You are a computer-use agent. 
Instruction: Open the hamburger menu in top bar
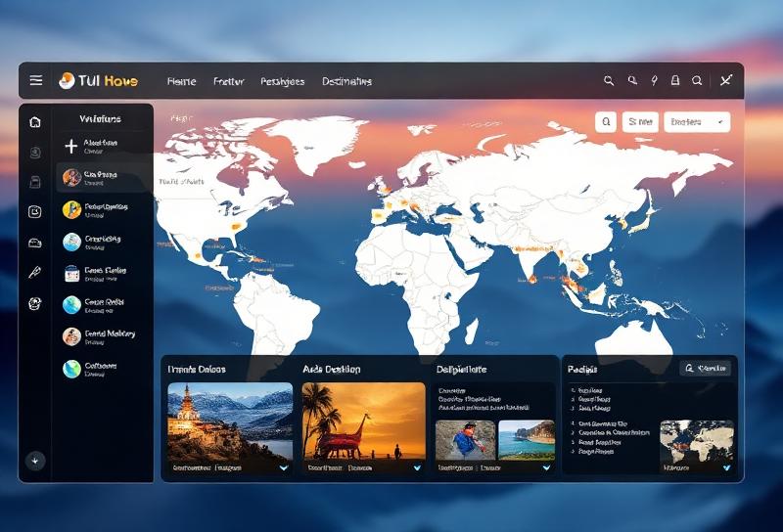(x=36, y=81)
